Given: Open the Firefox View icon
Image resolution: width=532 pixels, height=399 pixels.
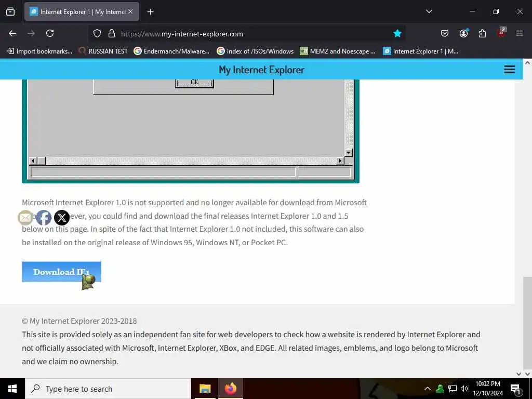Looking at the screenshot, I should pyautogui.click(x=10, y=11).
